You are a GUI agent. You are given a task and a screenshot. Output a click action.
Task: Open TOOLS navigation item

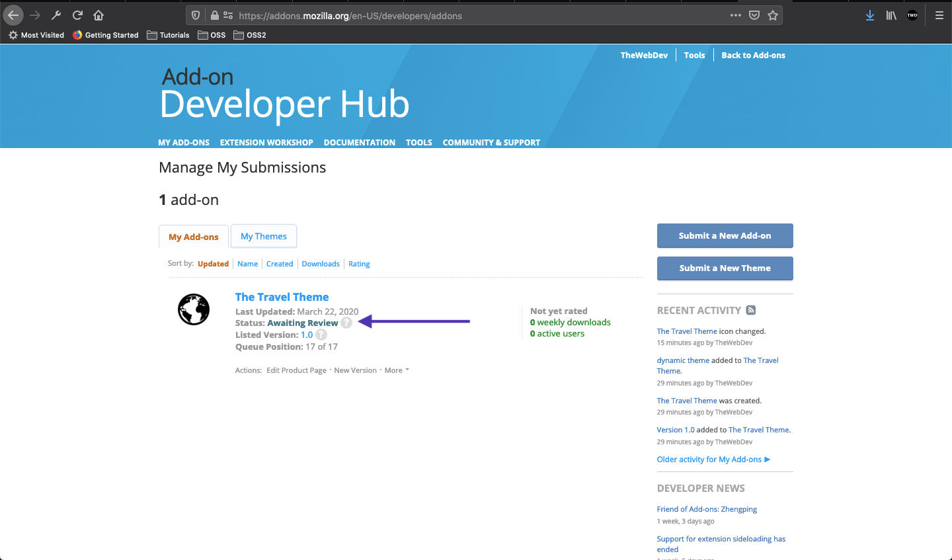pos(419,142)
